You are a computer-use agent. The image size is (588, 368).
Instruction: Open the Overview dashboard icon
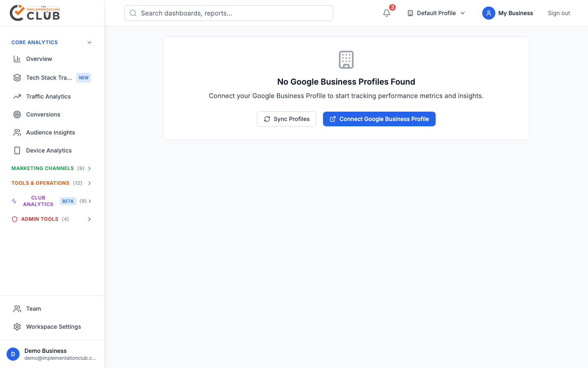[x=17, y=58]
